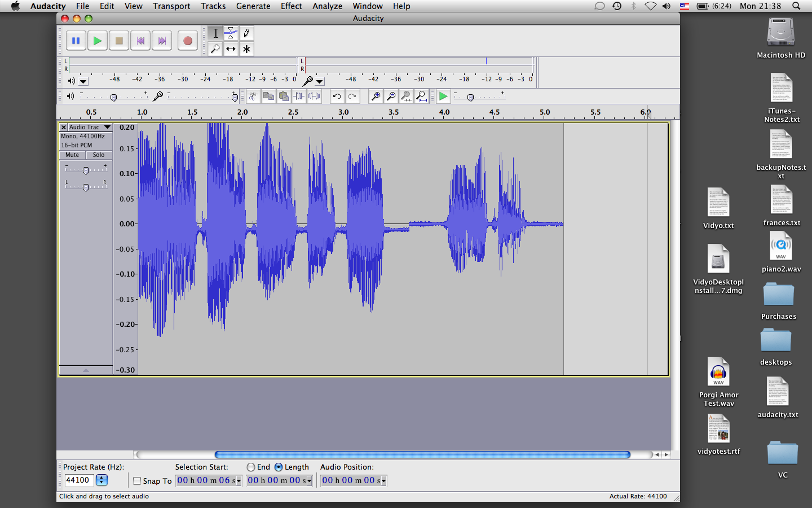Click the track gain slider knob
Screen dimensions: 812x508
[86, 170]
